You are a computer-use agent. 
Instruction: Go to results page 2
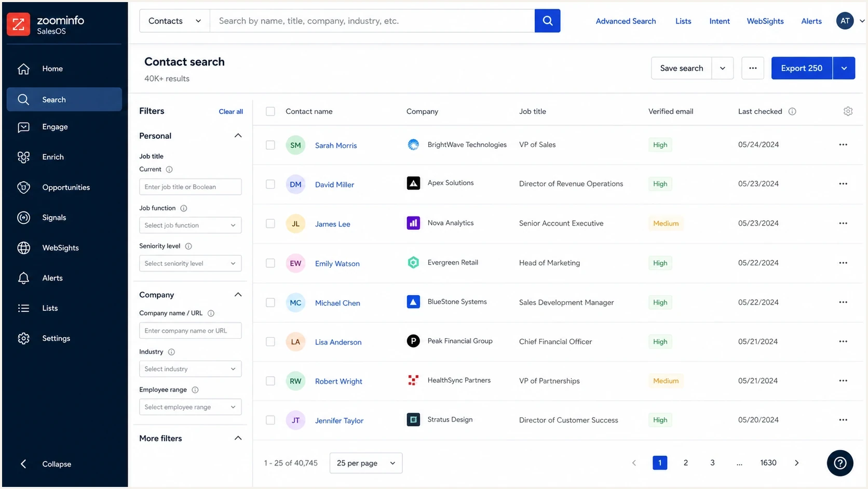(686, 462)
